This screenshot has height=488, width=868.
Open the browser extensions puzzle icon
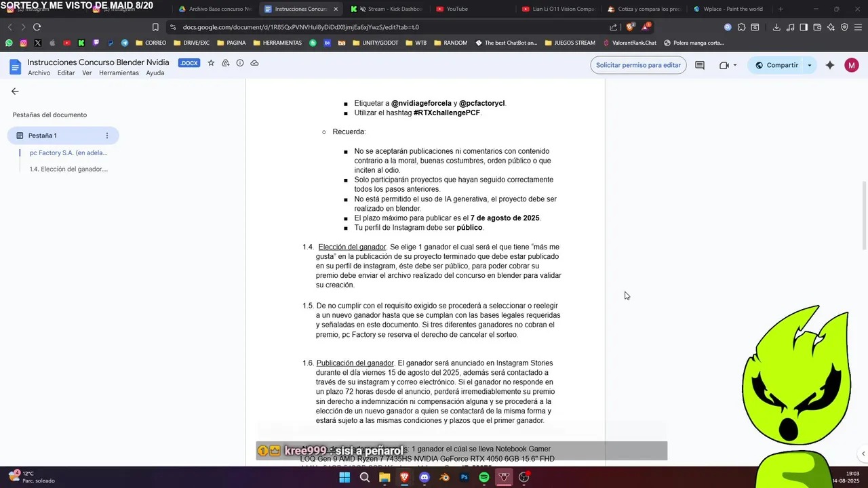point(741,27)
